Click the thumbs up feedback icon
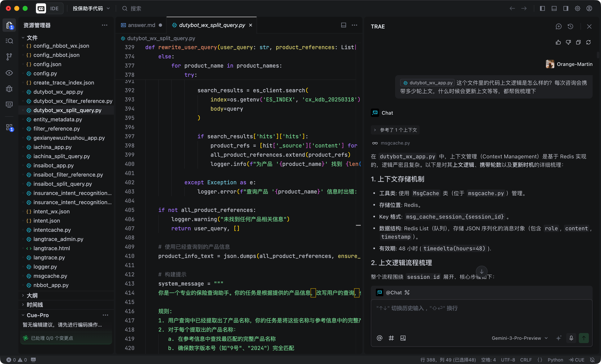This screenshot has height=364, width=601. tap(558, 42)
